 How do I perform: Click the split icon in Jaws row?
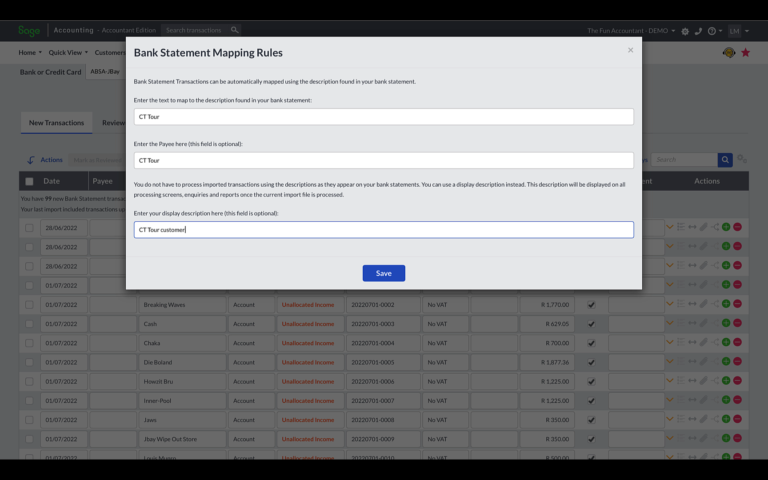(715, 419)
